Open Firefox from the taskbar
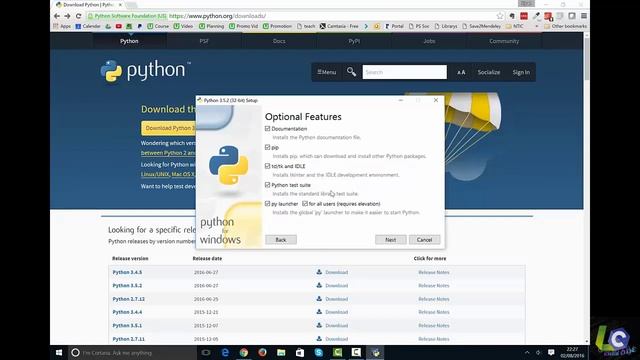This screenshot has width=640, height=360. coord(262,353)
